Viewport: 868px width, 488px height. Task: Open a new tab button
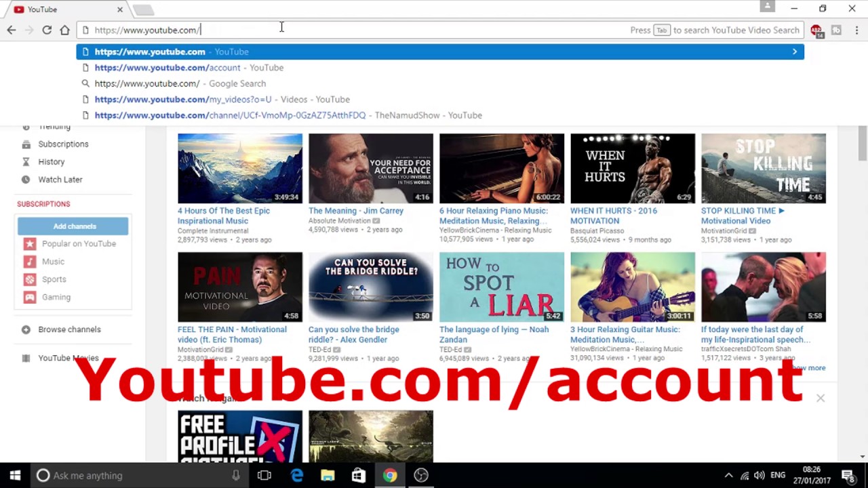pos(143,9)
